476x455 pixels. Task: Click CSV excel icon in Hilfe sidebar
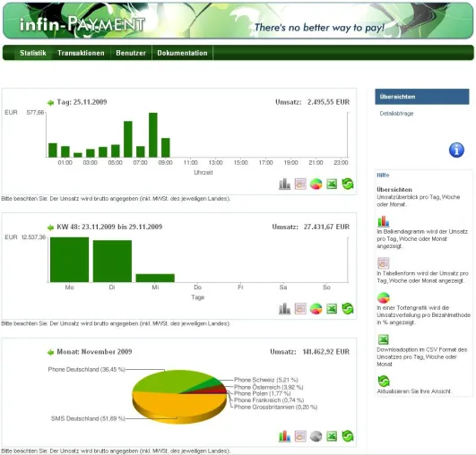[x=384, y=339]
